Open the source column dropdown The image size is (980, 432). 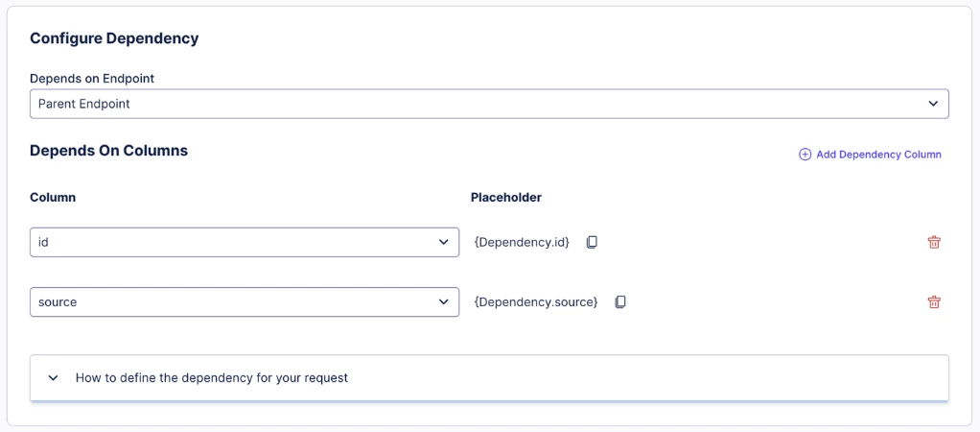pyautogui.click(x=230, y=301)
